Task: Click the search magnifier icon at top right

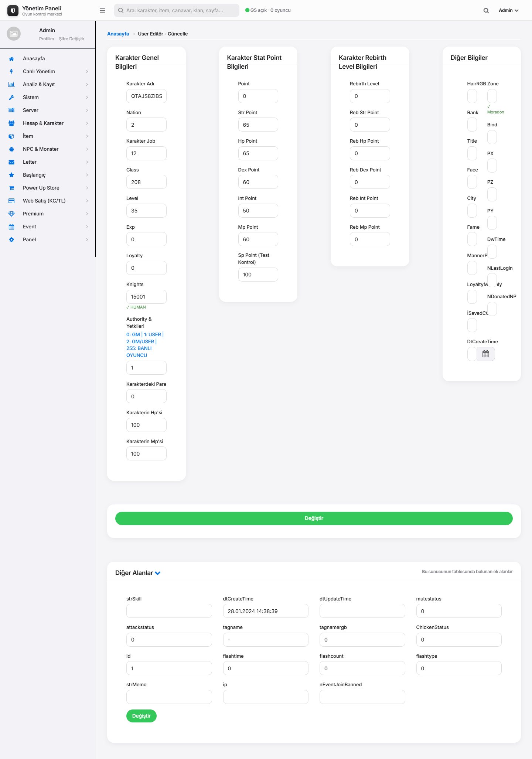Action: [486, 11]
